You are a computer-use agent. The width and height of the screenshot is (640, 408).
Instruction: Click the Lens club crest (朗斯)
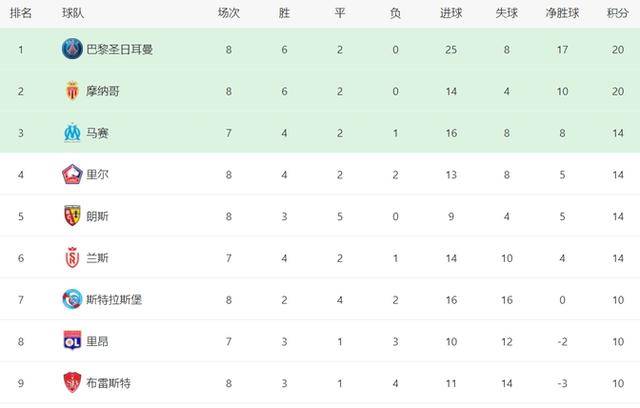click(72, 216)
